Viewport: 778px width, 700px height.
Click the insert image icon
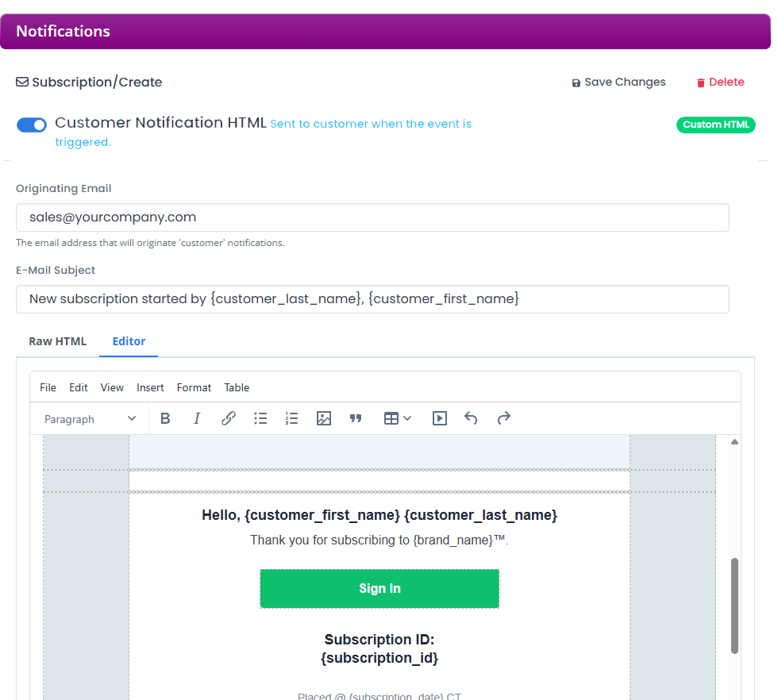point(324,418)
